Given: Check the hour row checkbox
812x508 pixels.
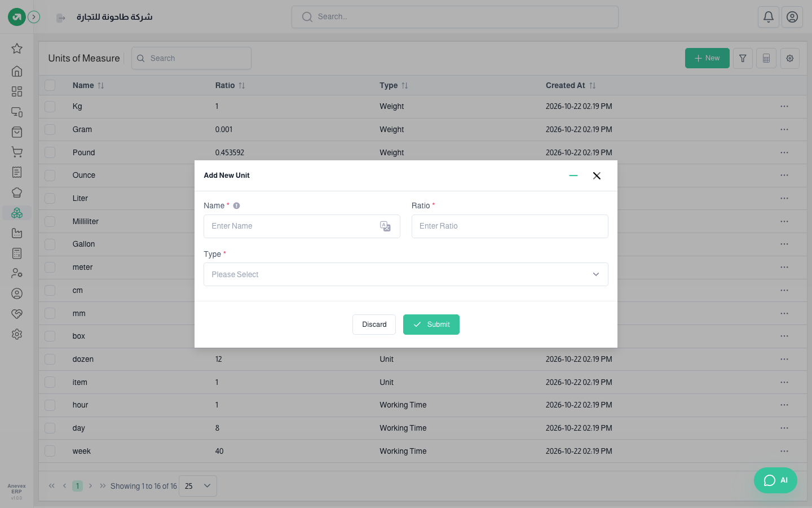Looking at the screenshot, I should [x=50, y=405].
